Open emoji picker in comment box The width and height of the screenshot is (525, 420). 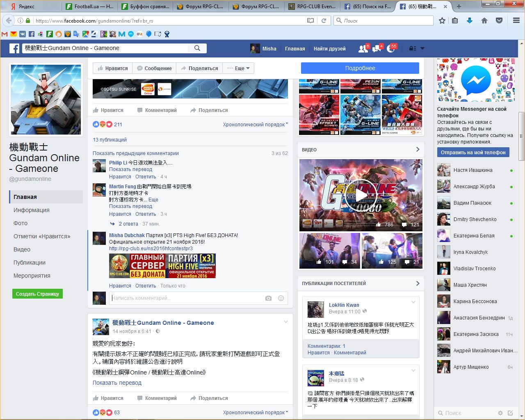coord(281,298)
